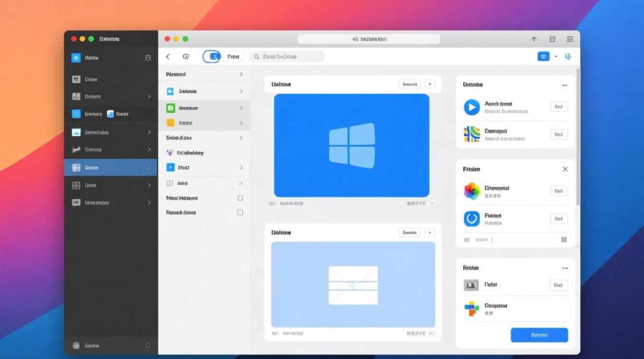The height and width of the screenshot is (359, 644).
Task: Select the blue circular ring app icon
Action: (471, 219)
